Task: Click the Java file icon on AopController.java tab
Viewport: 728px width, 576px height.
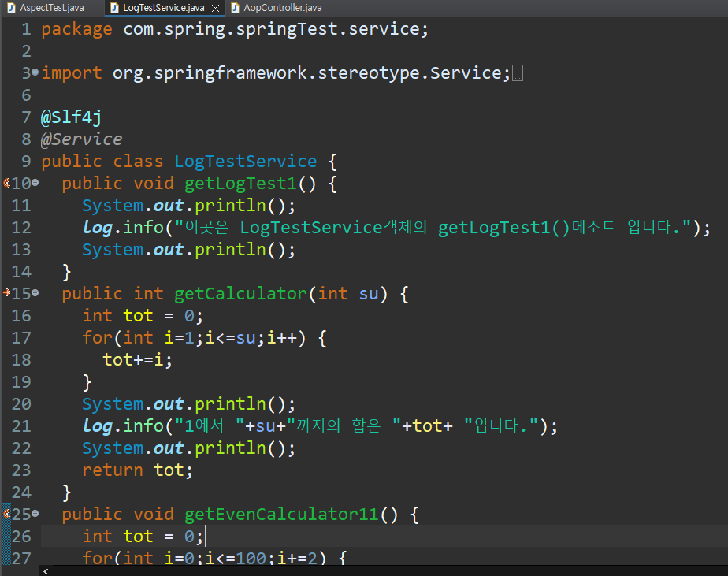Action: coord(236,8)
